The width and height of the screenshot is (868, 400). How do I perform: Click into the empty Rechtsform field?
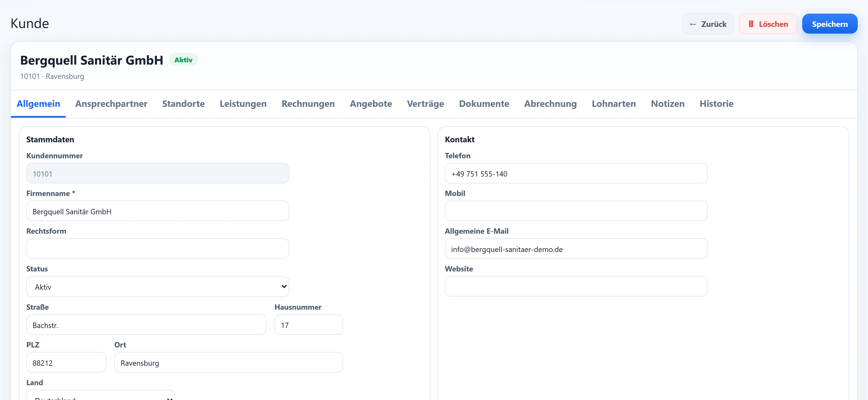pyautogui.click(x=158, y=249)
